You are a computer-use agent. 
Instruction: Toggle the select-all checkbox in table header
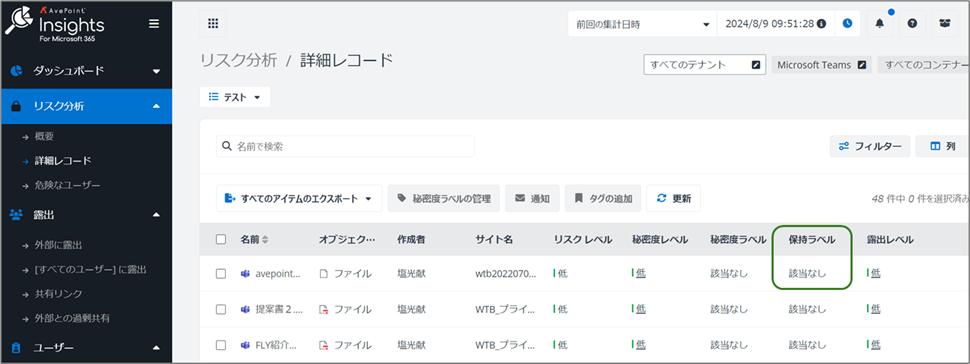point(221,240)
